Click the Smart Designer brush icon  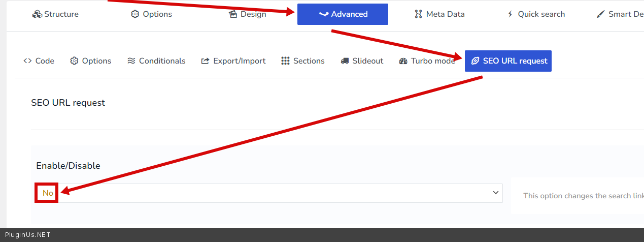(x=601, y=14)
